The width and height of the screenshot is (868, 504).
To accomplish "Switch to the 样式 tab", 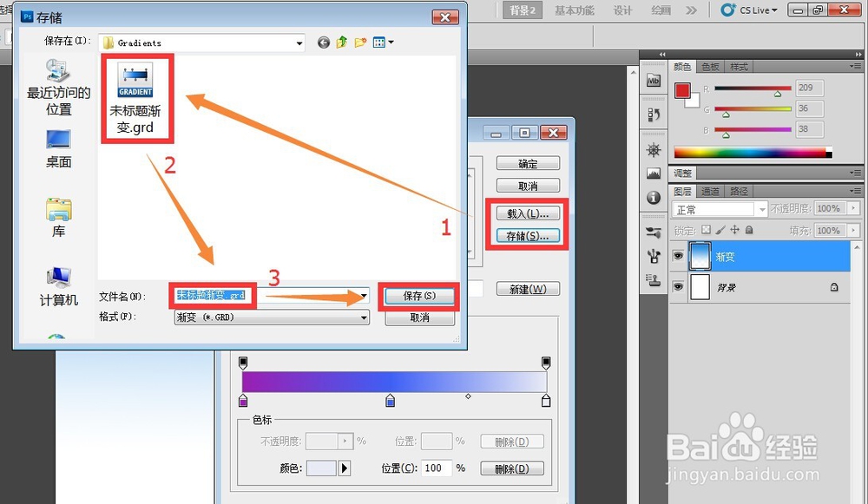I will click(x=739, y=67).
